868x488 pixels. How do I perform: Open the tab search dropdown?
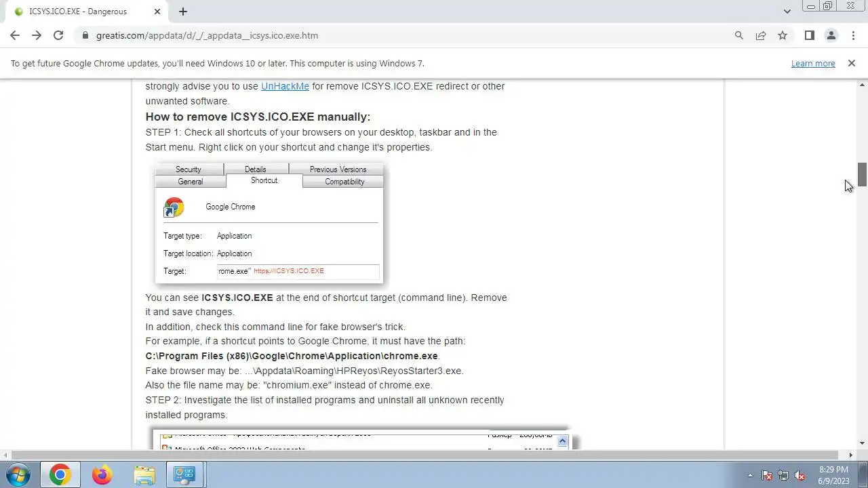[787, 12]
